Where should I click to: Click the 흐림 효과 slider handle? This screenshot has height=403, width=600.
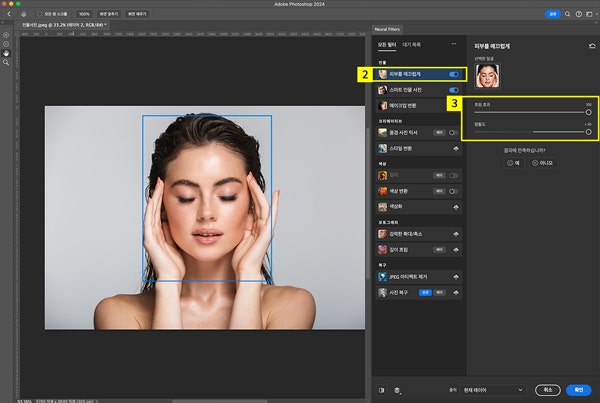click(x=590, y=113)
